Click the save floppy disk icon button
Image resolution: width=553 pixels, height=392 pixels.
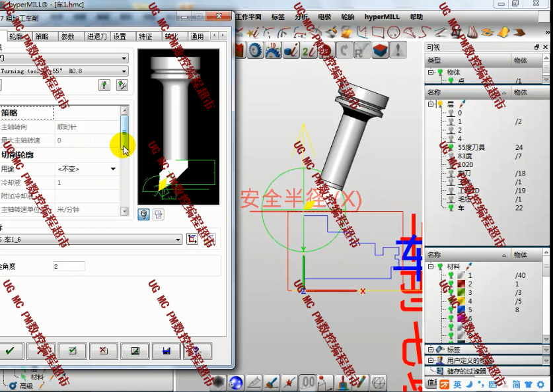[166, 350]
